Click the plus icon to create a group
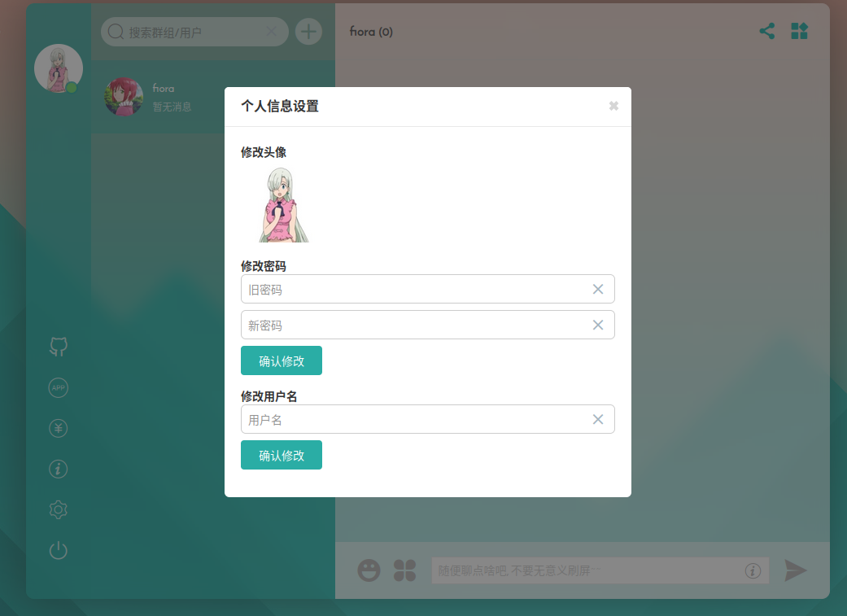 (x=308, y=31)
